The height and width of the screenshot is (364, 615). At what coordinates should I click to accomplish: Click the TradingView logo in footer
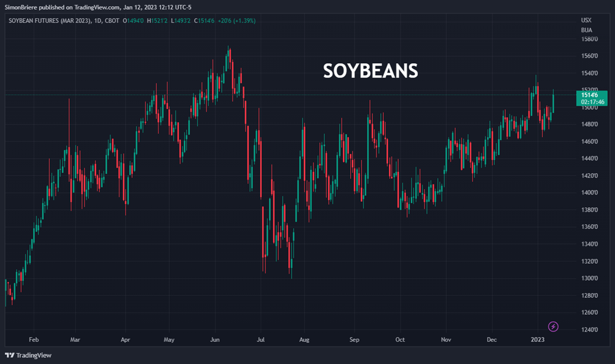(x=28, y=355)
